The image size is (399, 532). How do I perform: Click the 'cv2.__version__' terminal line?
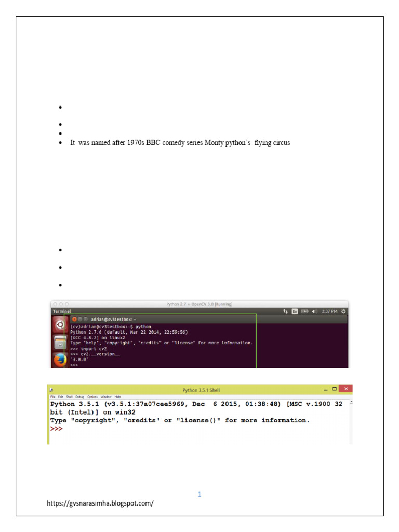pyautogui.click(x=95, y=354)
